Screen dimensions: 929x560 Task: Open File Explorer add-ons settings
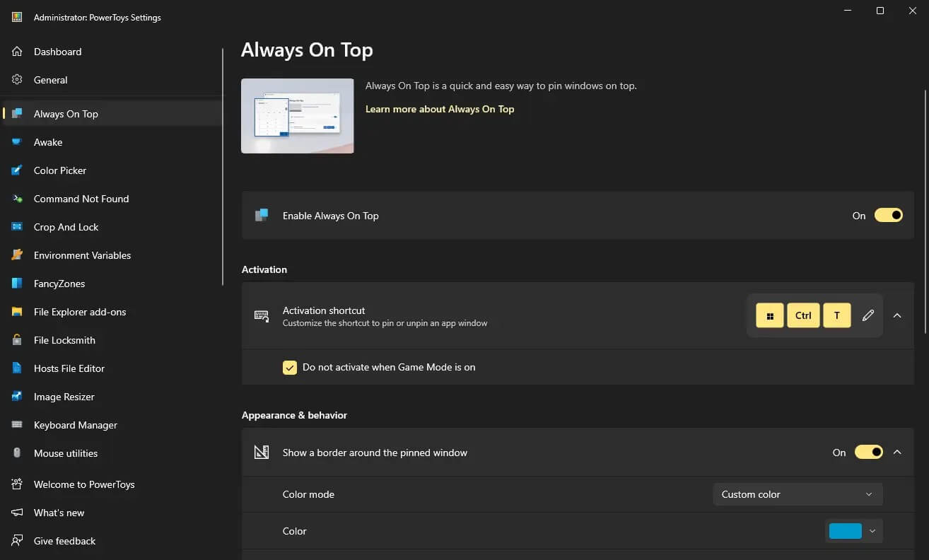coord(112,312)
